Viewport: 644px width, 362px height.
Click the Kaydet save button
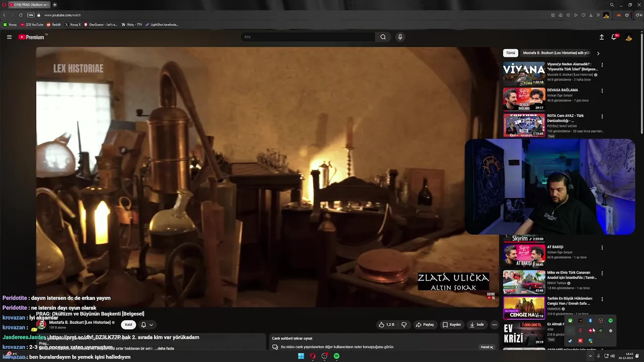point(452,325)
